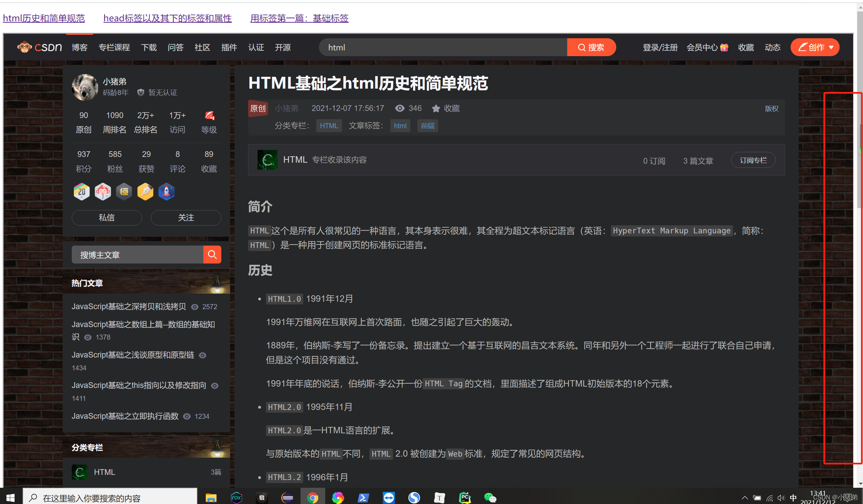Screen dimensions: 863x504
Task: Open the TeamViewer taskbar icon
Action: [x=389, y=498]
